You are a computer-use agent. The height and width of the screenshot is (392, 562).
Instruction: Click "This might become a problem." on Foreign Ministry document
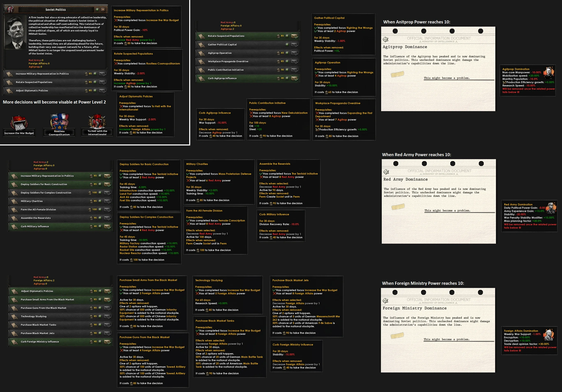[447, 339]
